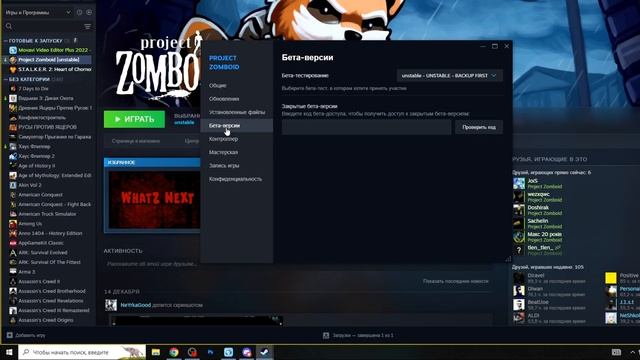Screen dimensions: 640x360
Task: Open Google Chrome from the taskbar
Action: pyautogui.click(x=174, y=352)
